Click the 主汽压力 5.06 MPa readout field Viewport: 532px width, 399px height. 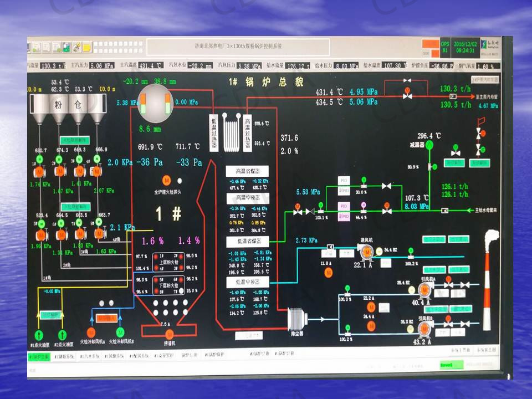point(101,66)
